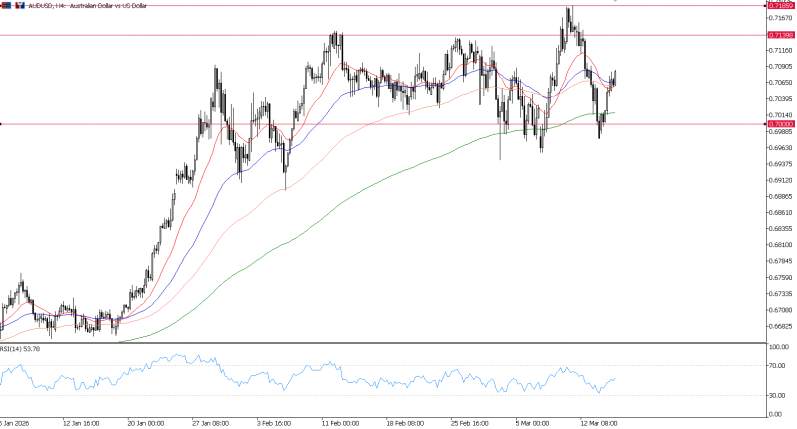Screen dimensions: 797x429
Task: Click the 0.68100 price scale label
Action: [781, 245]
